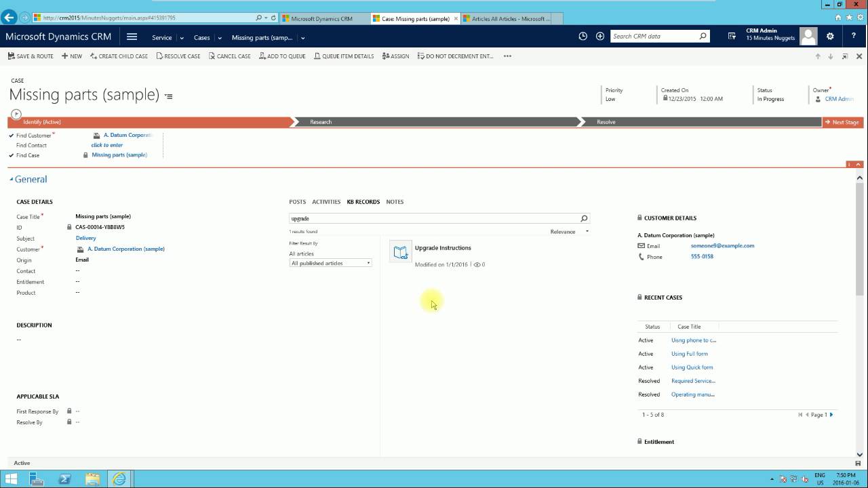Select the KB Records tab
868x488 pixels.
363,202
